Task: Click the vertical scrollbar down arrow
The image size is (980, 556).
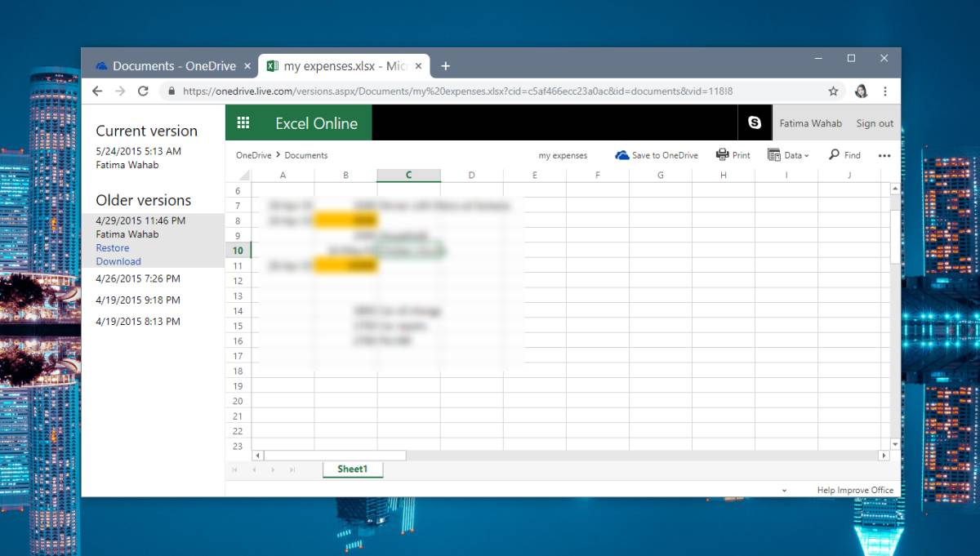Action: (895, 444)
